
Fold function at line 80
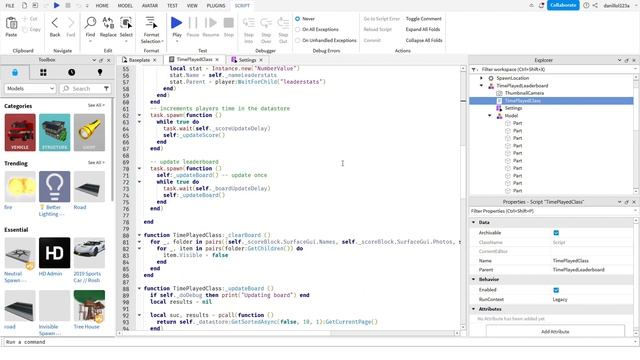coord(139,235)
